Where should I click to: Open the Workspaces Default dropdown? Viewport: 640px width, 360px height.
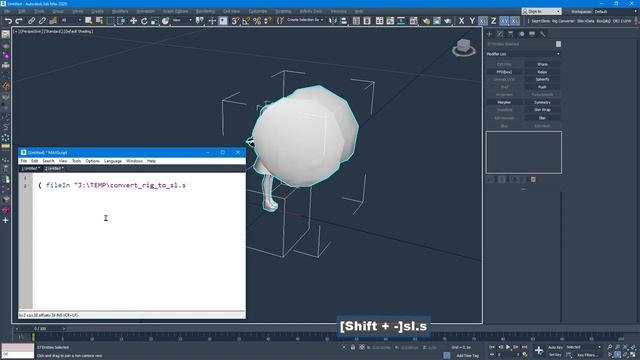coord(616,11)
